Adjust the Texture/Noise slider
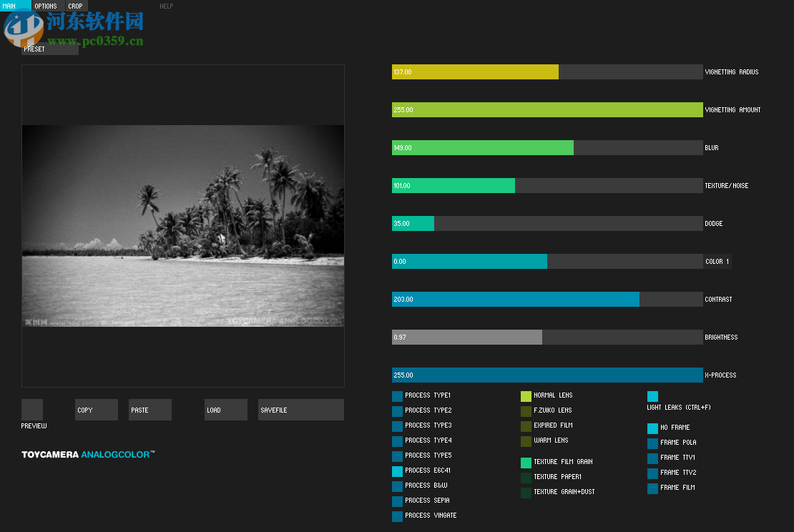The width and height of the screenshot is (794, 532). coord(547,186)
